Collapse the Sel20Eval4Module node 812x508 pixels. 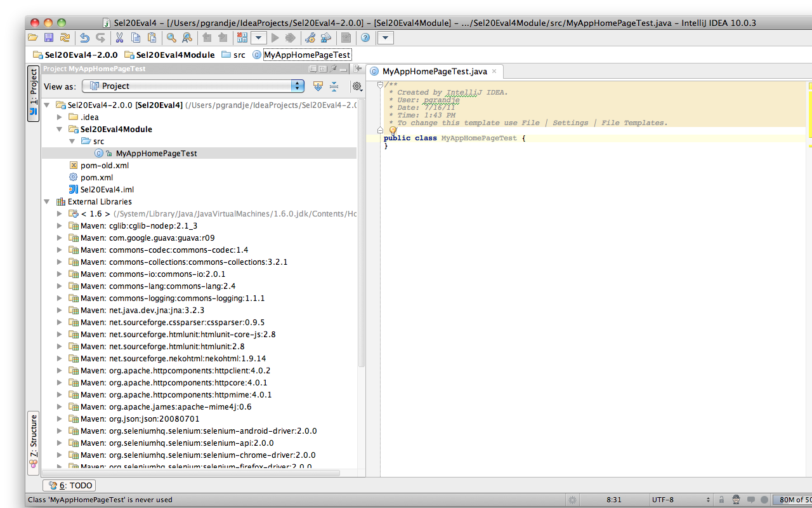[60, 129]
